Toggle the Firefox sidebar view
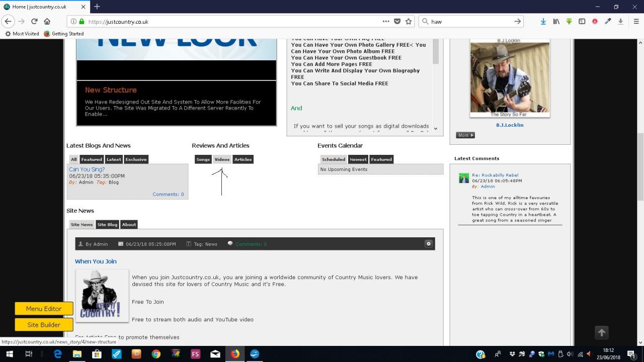This screenshot has height=362, width=644. pos(582,22)
